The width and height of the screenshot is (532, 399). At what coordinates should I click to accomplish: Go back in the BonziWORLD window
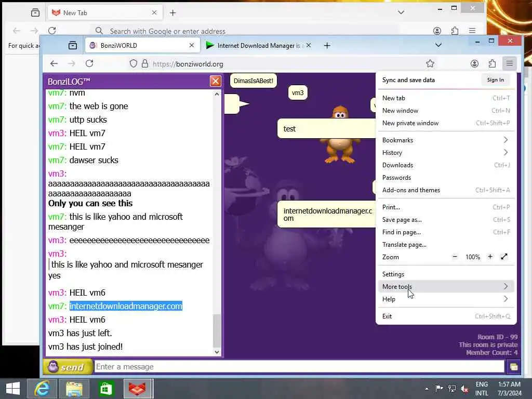point(54,63)
